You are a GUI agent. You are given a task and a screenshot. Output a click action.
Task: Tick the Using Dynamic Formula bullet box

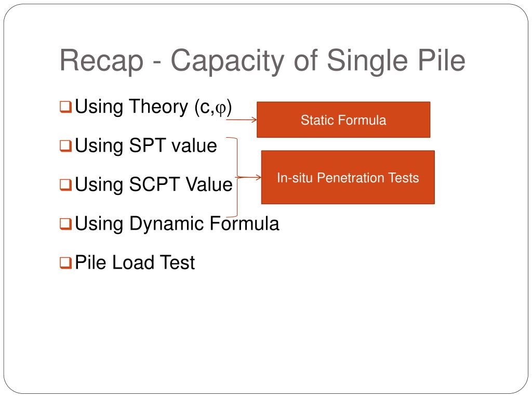[x=65, y=224]
